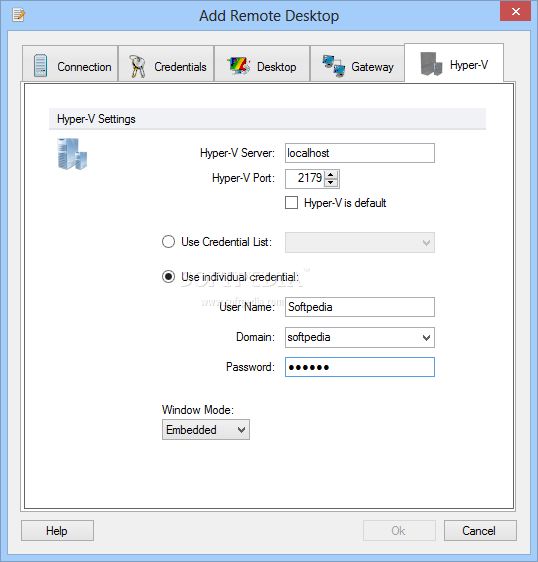Switch to the Connection tab
The width and height of the screenshot is (538, 562).
coord(70,63)
